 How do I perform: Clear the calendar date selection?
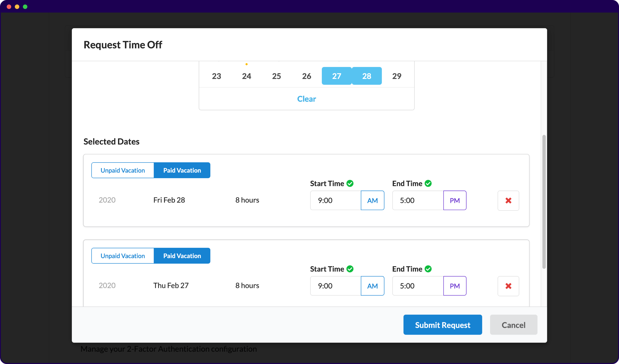pos(306,99)
